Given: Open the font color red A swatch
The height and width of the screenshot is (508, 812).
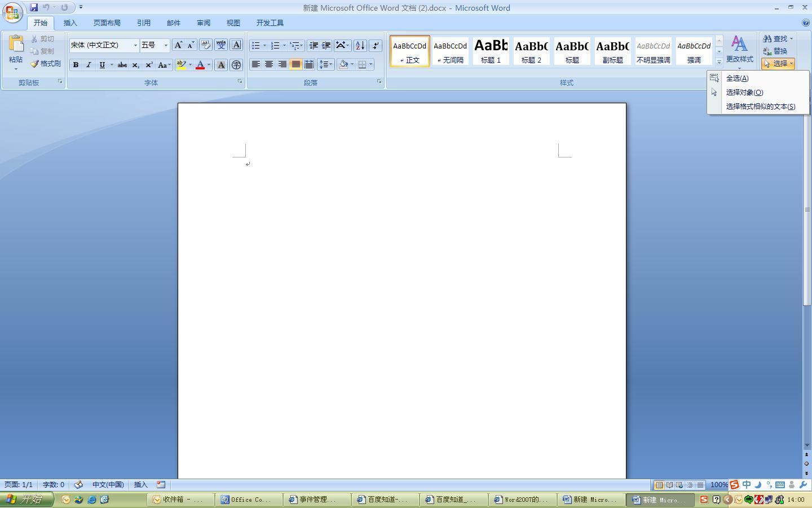Looking at the screenshot, I should [200, 65].
